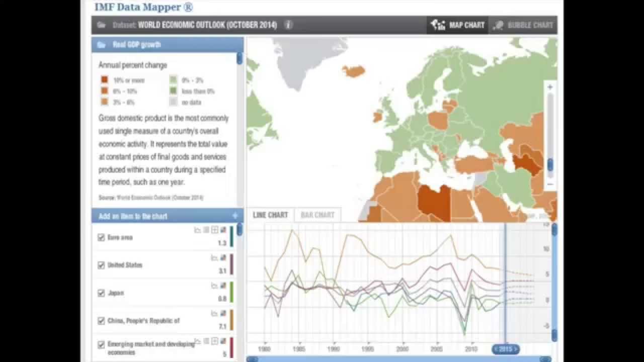Screen dimensions: 644x362
Task: Open the Real GDP growth indicator selector
Action: pyautogui.click(x=168, y=45)
